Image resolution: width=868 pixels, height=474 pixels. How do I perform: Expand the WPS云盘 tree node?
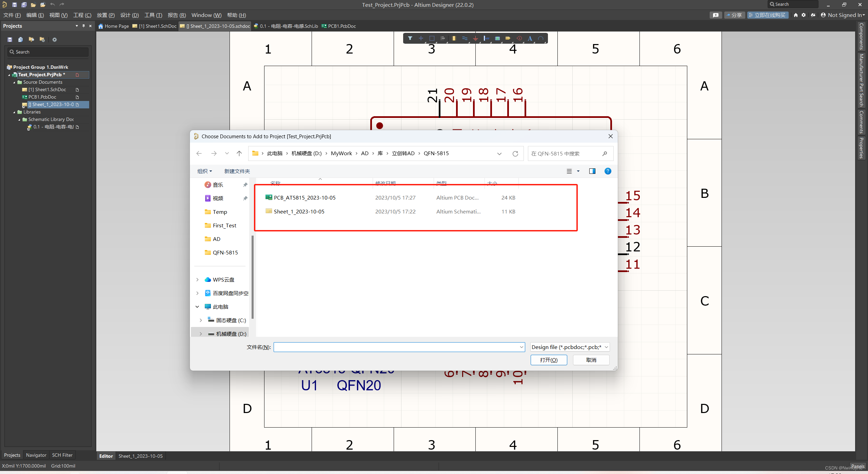point(197,280)
